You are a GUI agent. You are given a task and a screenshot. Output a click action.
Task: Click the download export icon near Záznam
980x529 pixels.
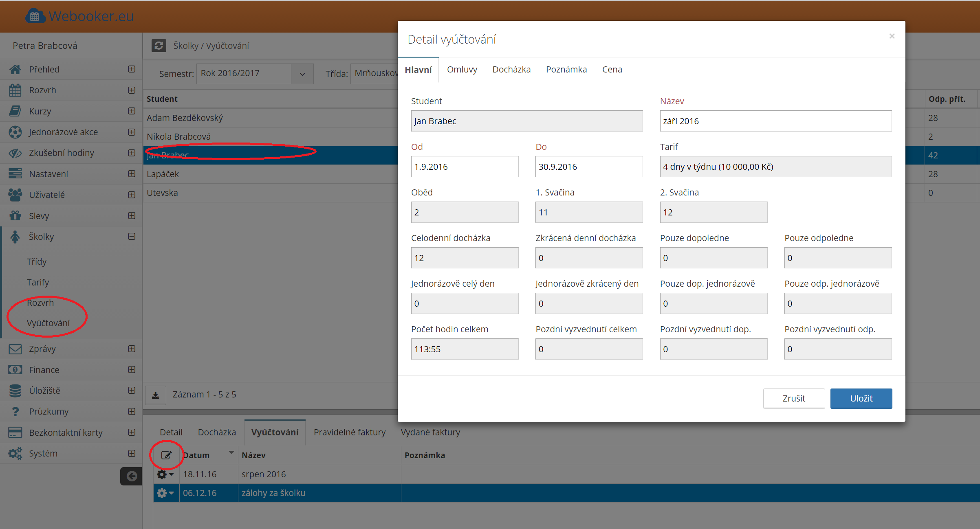(156, 395)
